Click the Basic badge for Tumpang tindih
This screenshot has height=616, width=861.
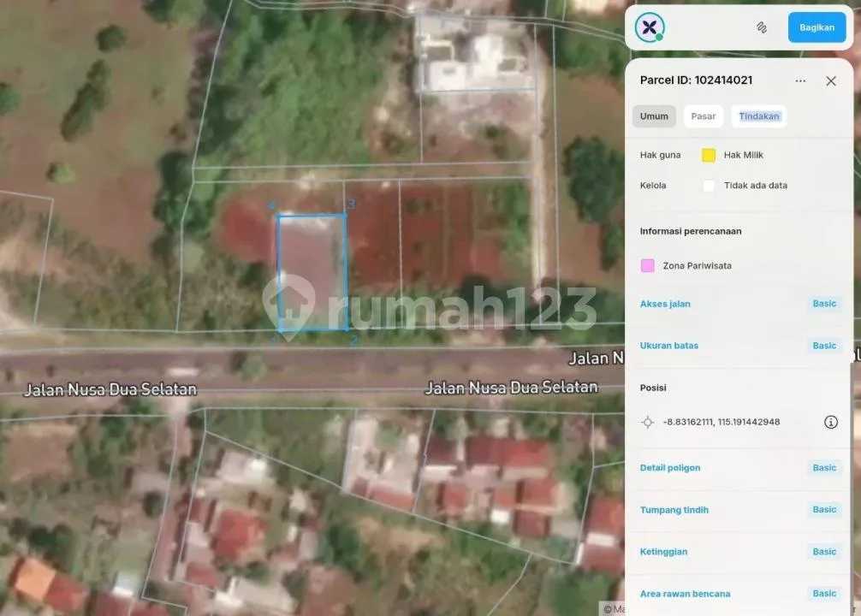824,510
